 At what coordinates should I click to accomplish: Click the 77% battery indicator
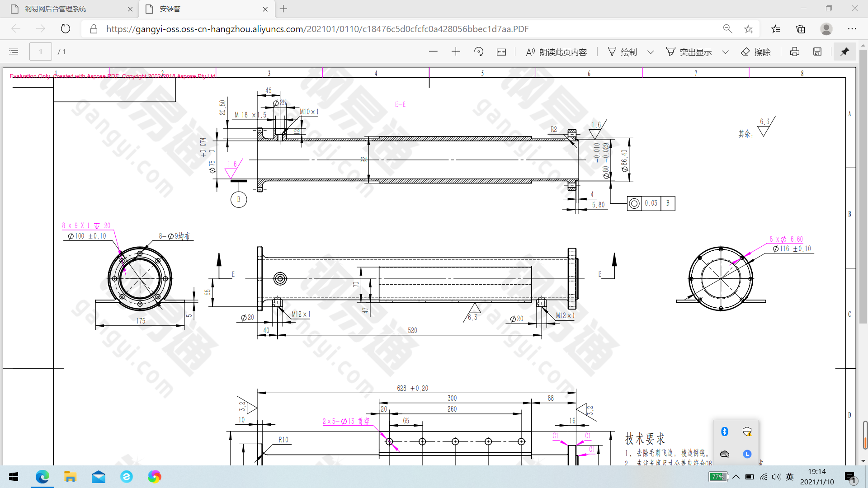718,477
